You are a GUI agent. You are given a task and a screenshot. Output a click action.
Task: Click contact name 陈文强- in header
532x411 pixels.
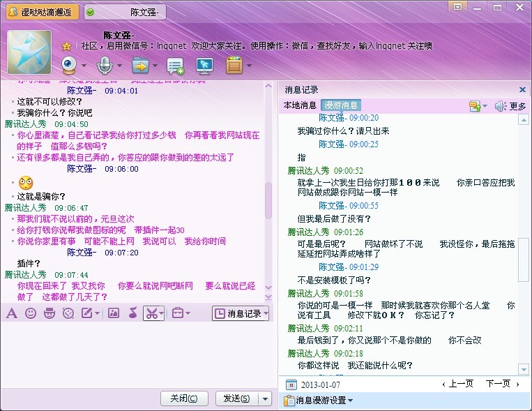click(x=119, y=36)
